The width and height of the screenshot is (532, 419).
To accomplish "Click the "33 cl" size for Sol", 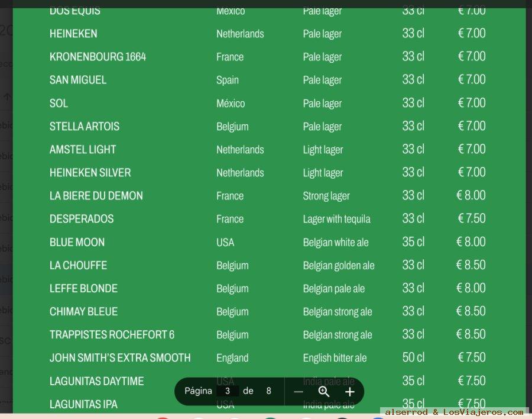I will (x=413, y=103).
